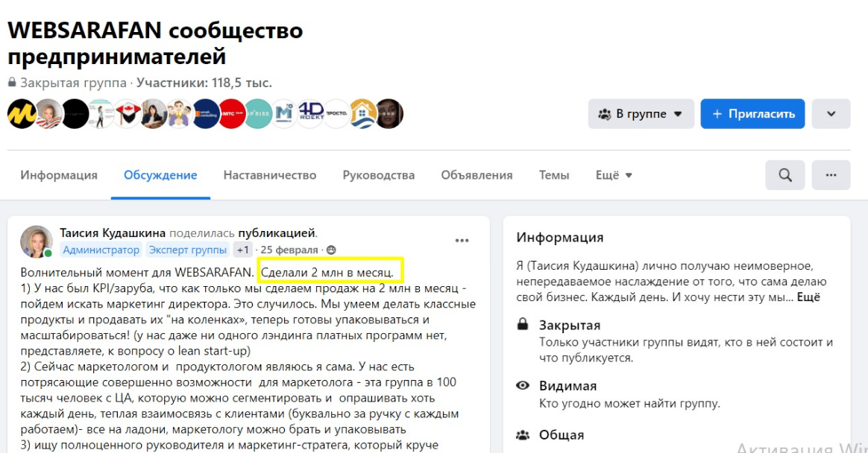Image resolution: width=868 pixels, height=453 pixels.
Task: Switch to the Информация tab
Action: pos(59,175)
